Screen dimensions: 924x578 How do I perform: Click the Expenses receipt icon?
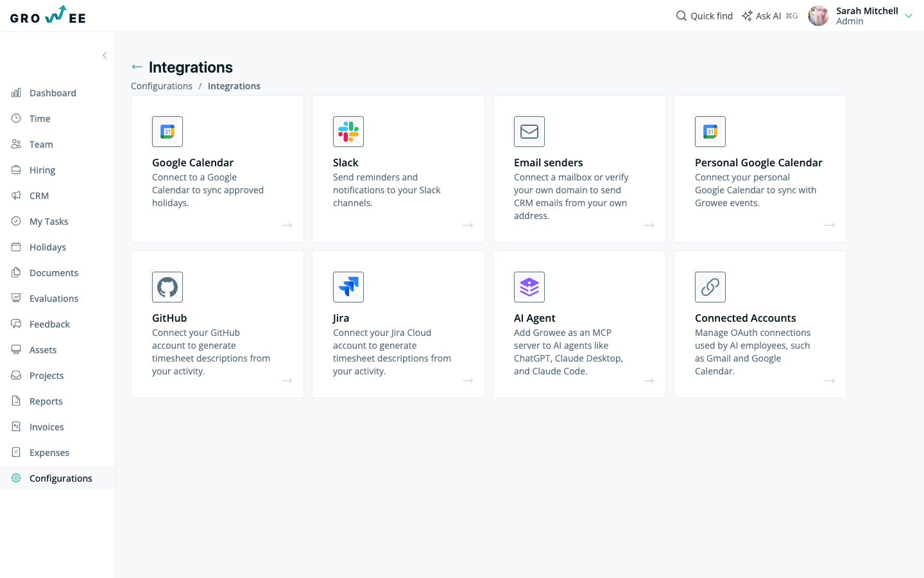click(16, 453)
